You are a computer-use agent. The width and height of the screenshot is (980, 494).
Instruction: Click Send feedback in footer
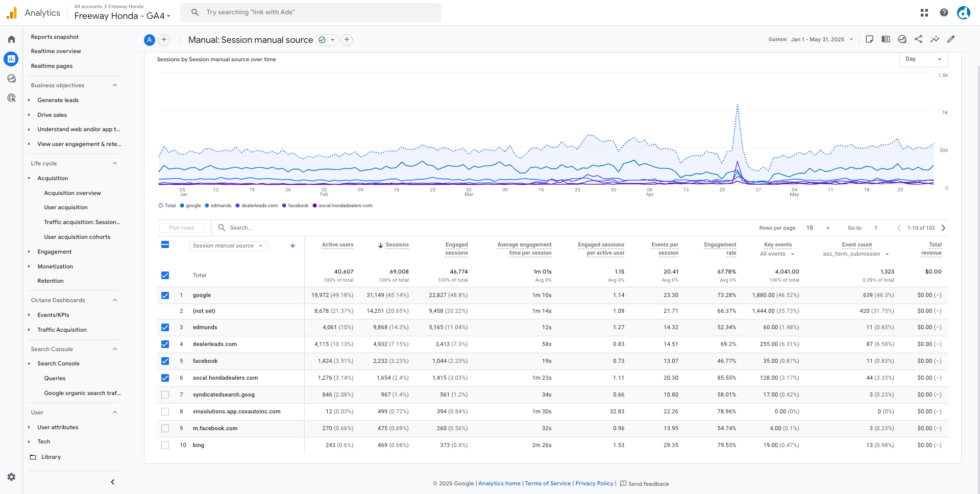point(644,484)
